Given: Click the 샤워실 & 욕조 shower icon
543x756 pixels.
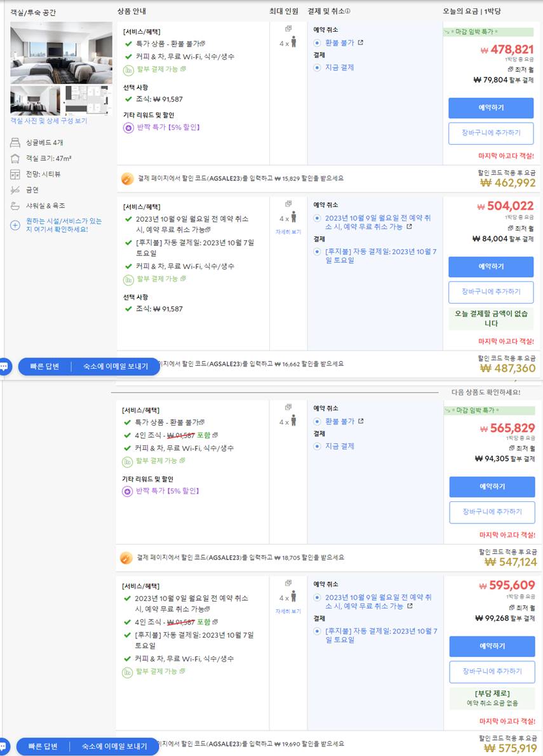Looking at the screenshot, I should (x=15, y=206).
